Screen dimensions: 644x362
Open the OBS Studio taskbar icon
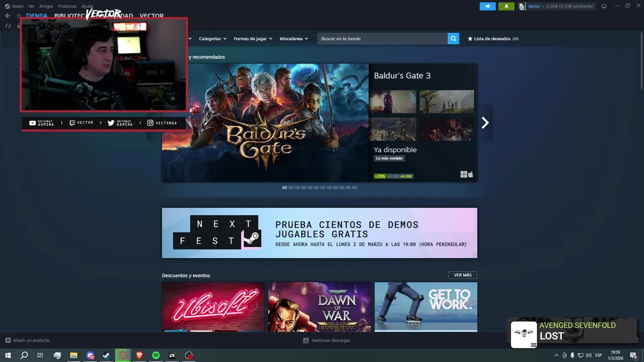(189, 355)
